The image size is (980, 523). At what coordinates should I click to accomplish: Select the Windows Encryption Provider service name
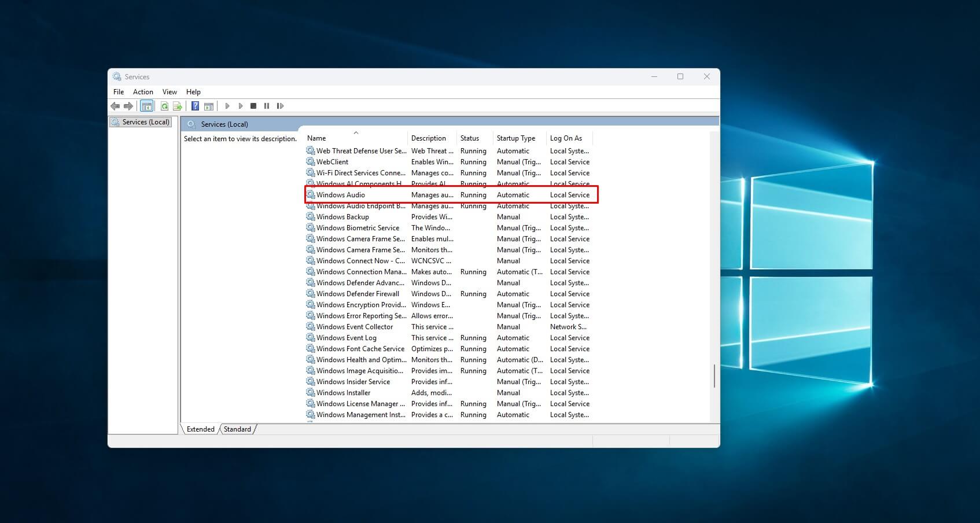click(361, 304)
